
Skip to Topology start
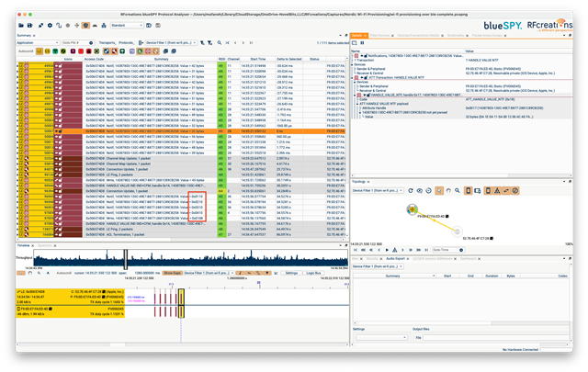point(356,250)
